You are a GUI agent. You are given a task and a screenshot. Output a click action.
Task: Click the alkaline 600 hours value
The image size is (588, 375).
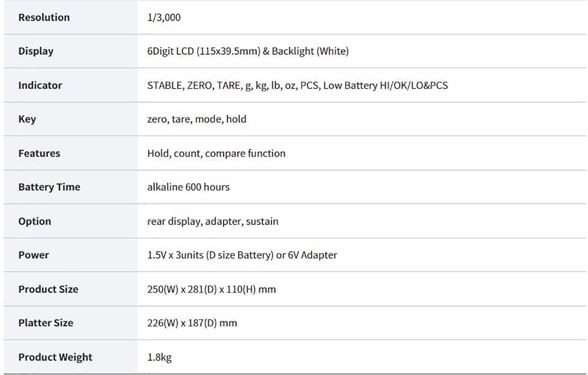(x=188, y=187)
